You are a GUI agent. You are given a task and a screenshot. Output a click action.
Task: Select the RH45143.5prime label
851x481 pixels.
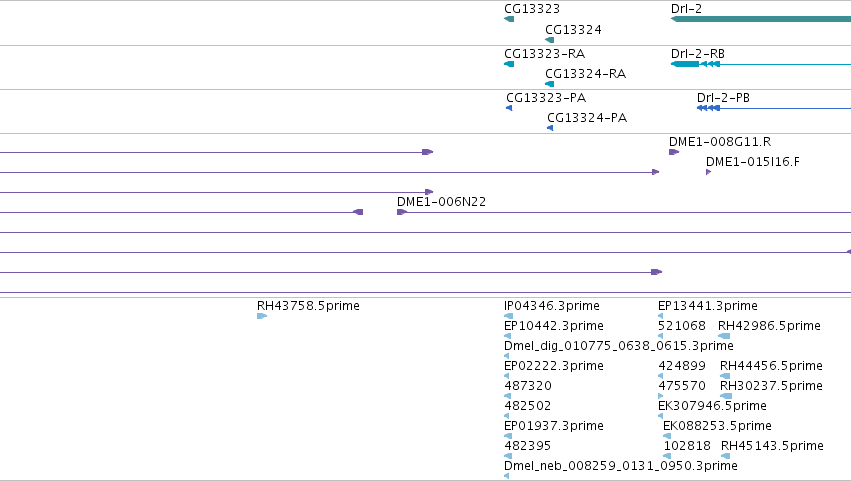772,446
